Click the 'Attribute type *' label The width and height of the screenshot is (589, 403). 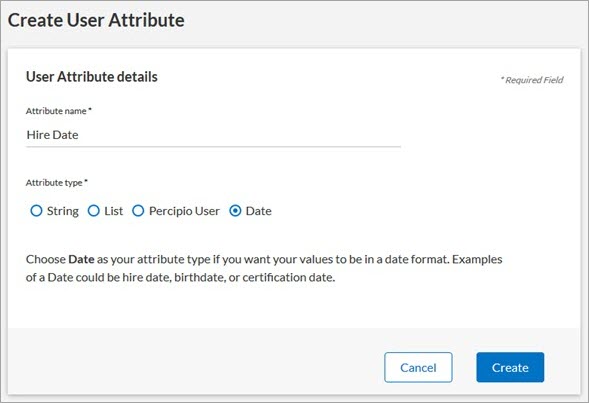tap(57, 183)
